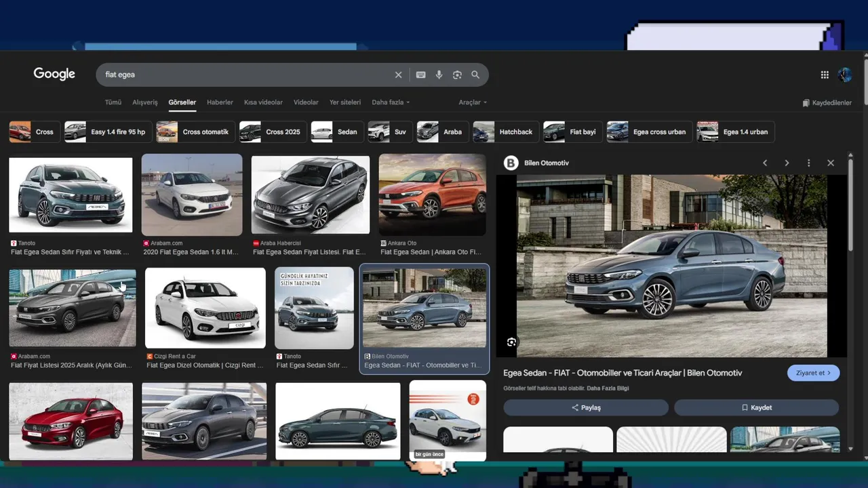This screenshot has width=868, height=488.
Task: Click the Paylaş share button
Action: [x=586, y=407]
